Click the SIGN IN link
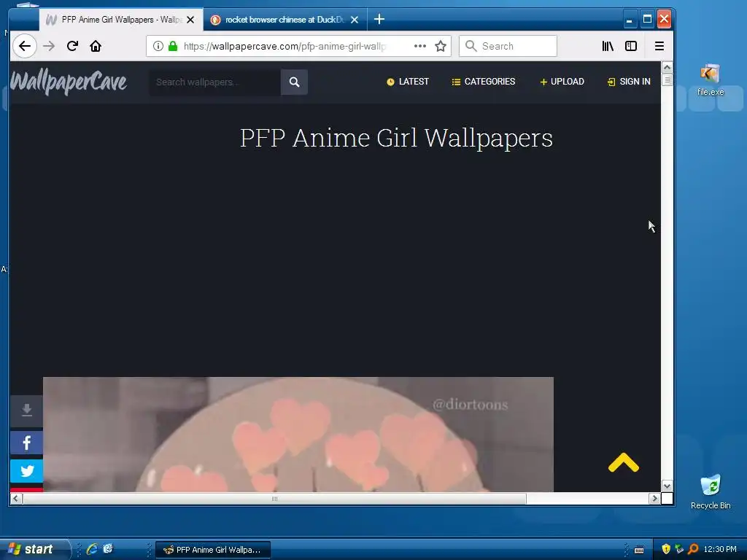The height and width of the screenshot is (560, 747). pyautogui.click(x=629, y=82)
